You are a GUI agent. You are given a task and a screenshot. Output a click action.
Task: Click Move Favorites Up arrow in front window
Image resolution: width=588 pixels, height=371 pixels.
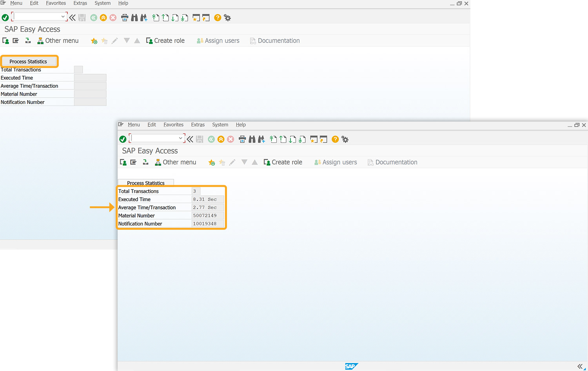point(255,162)
